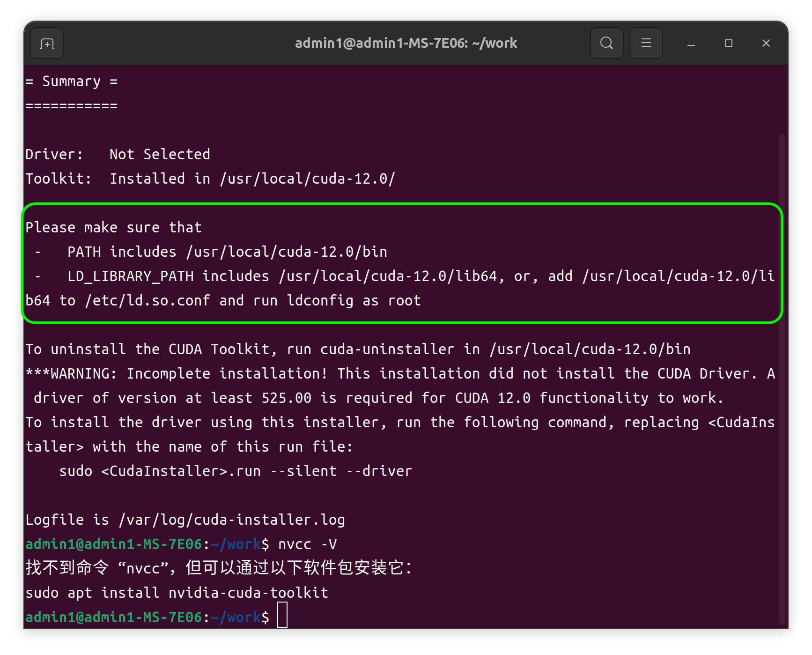Click the last admin1@admin1-MS-7E06 prompt
Screen dimensions: 812x655
pyautogui.click(x=147, y=617)
